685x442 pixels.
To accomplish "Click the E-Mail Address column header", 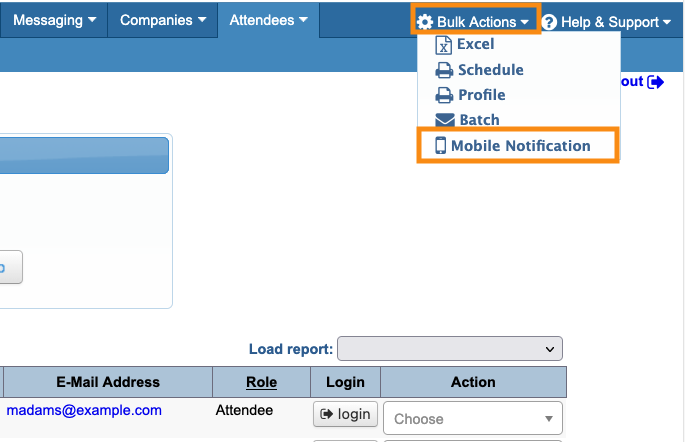I will point(108,382).
